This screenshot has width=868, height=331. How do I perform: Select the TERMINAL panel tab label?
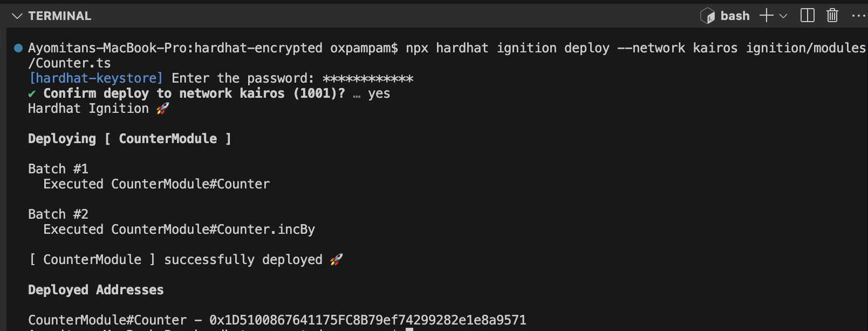pyautogui.click(x=60, y=16)
